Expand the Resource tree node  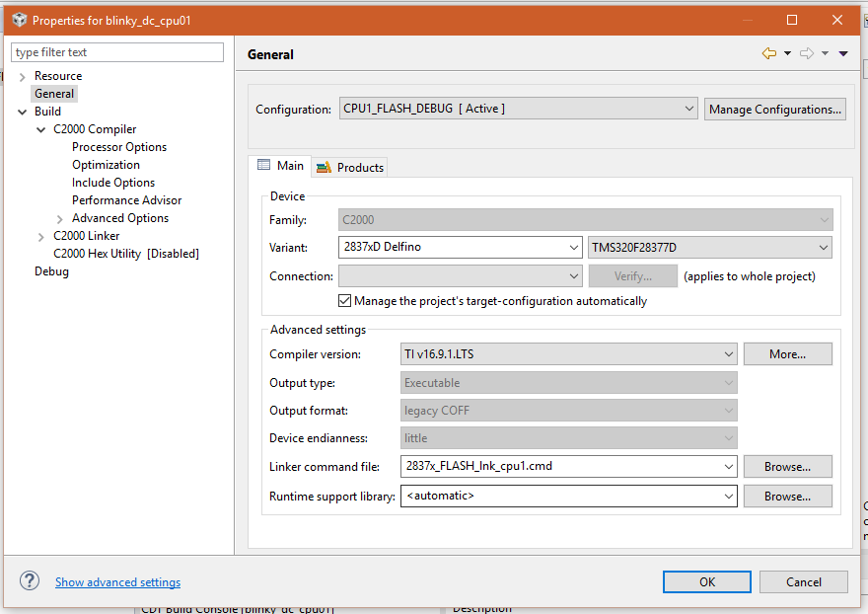(22, 76)
